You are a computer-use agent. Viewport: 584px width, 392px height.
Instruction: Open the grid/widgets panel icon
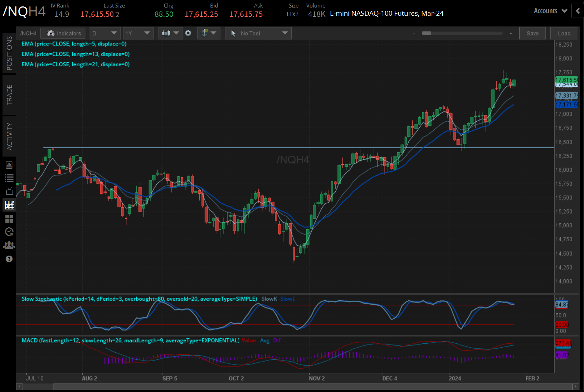coord(9,219)
